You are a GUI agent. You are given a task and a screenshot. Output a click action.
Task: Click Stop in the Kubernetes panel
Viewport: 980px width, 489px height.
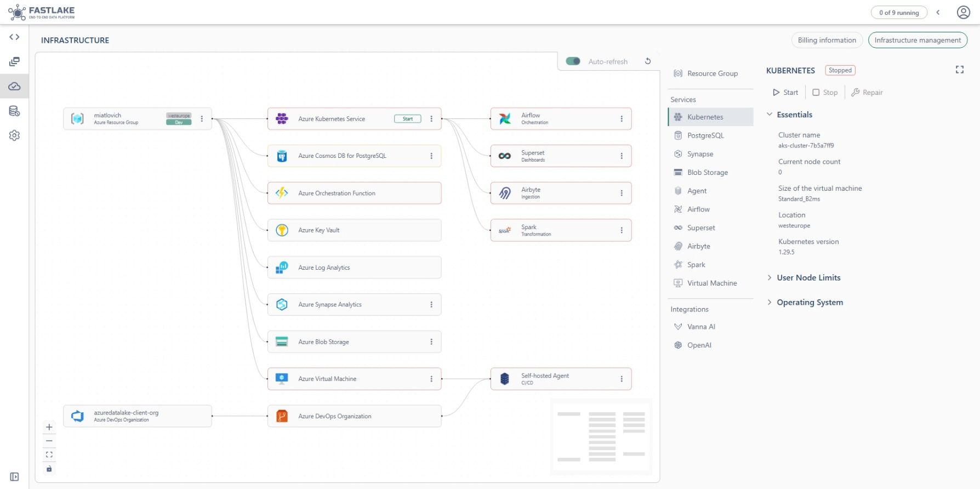(825, 93)
